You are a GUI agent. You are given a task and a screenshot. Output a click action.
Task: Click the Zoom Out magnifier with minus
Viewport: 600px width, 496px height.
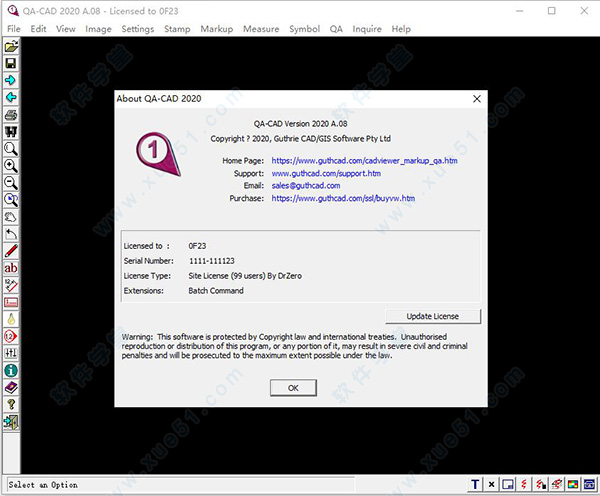click(11, 183)
